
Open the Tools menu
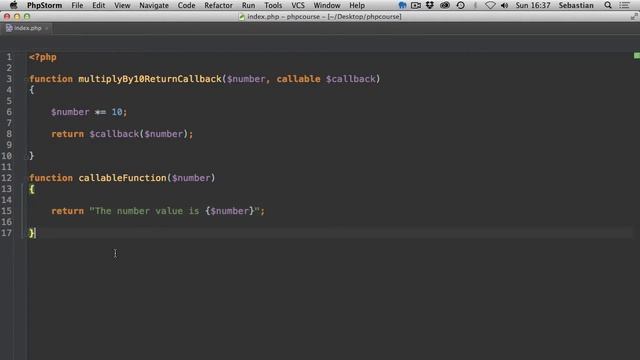(273, 5)
